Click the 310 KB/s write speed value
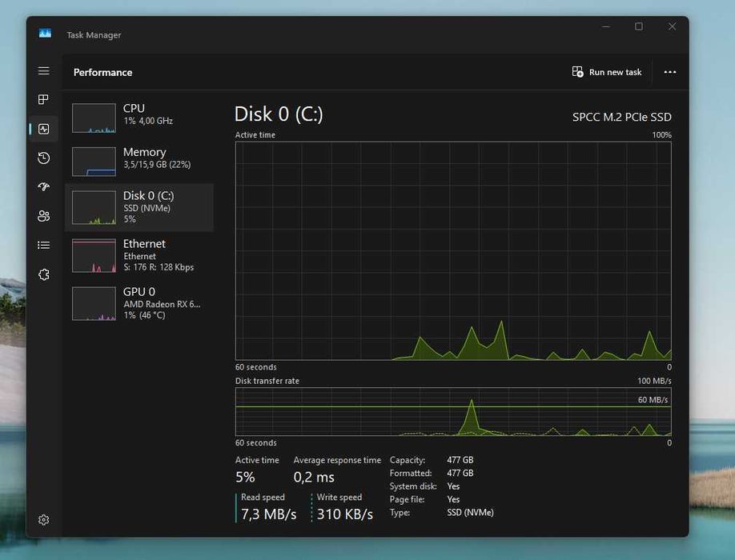This screenshot has height=560, width=735. (x=344, y=514)
